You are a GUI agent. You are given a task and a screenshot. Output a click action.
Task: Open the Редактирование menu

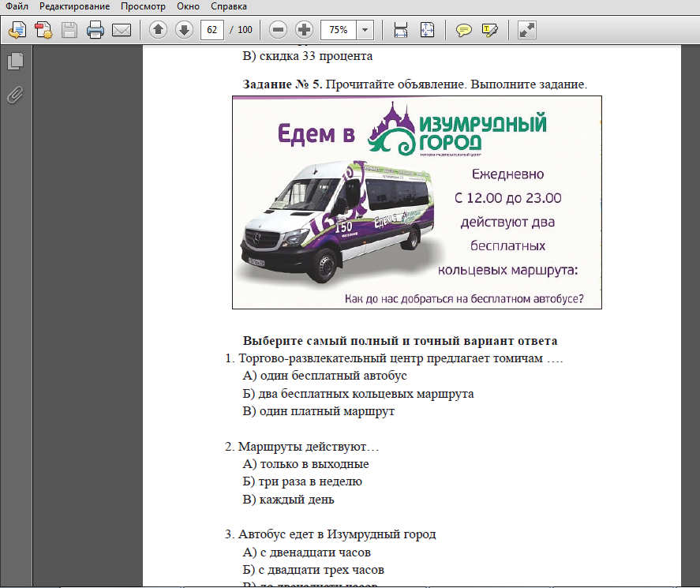[74, 6]
